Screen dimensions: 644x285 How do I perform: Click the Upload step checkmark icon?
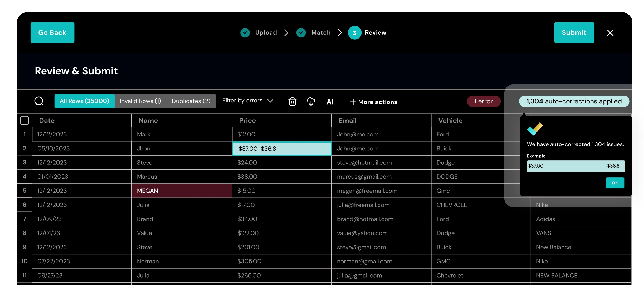tap(245, 33)
